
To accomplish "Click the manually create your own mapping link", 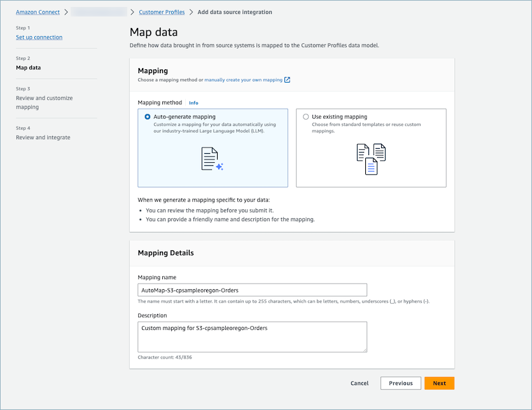I will (x=244, y=79).
